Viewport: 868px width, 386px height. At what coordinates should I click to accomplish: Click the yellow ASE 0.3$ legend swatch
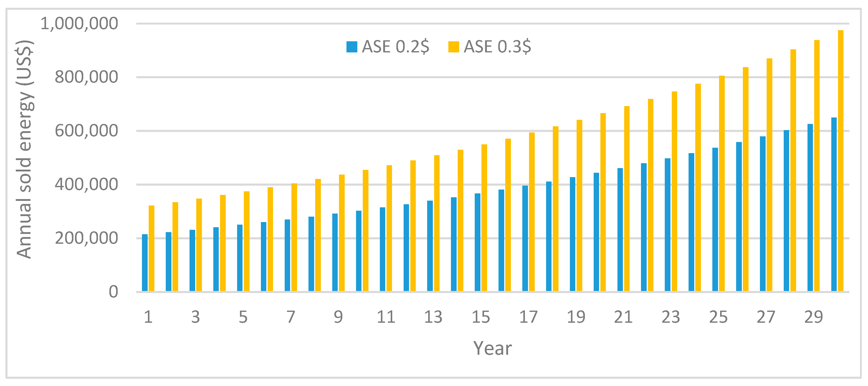point(454,47)
